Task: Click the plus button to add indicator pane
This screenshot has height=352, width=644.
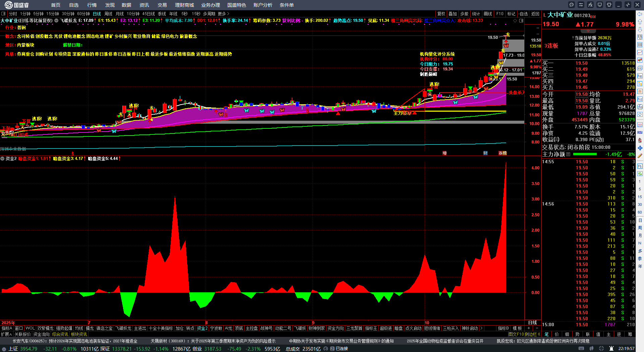Action: 529,328
